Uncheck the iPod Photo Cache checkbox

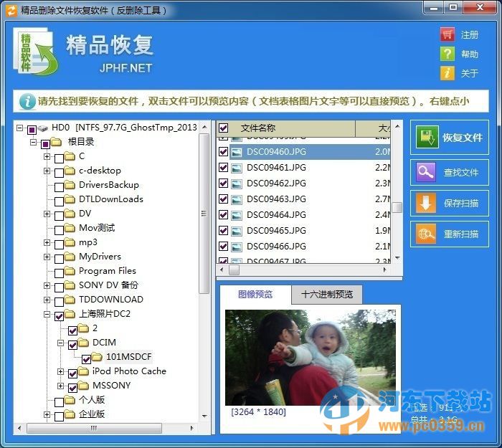coord(72,373)
